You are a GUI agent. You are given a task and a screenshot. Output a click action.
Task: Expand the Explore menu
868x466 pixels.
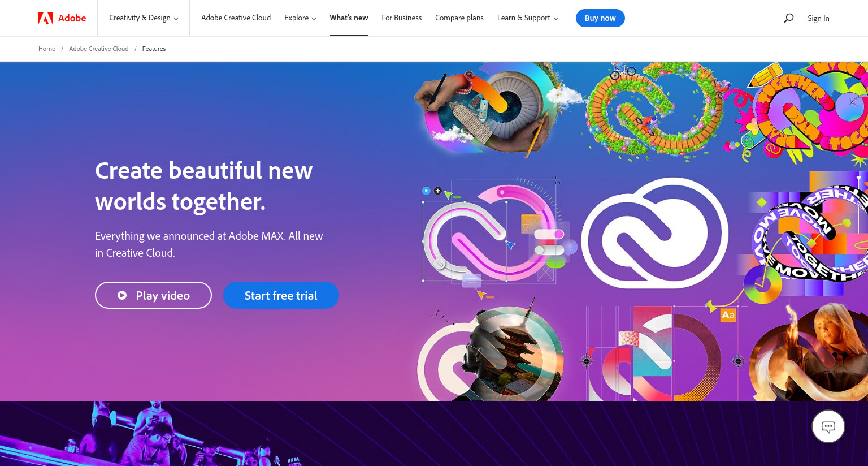(x=300, y=18)
